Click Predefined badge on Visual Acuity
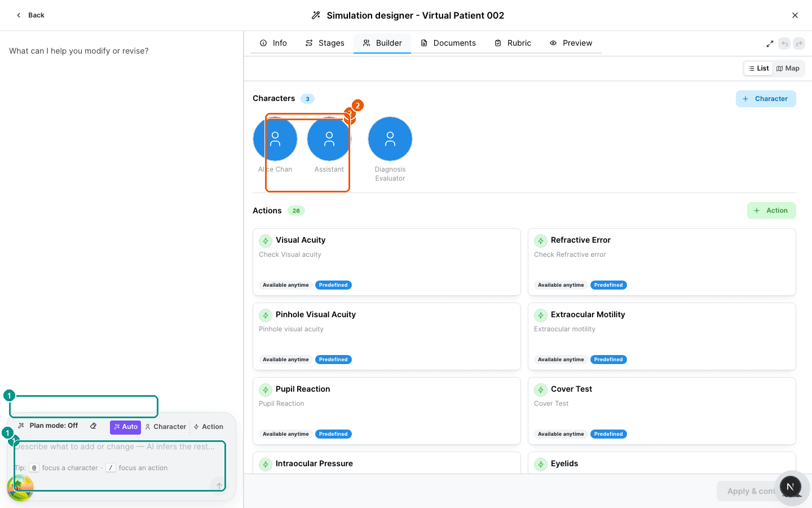 click(x=333, y=285)
